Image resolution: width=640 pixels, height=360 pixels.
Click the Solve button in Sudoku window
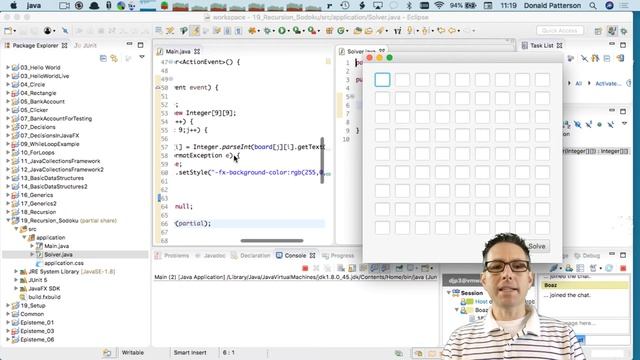(x=536, y=246)
